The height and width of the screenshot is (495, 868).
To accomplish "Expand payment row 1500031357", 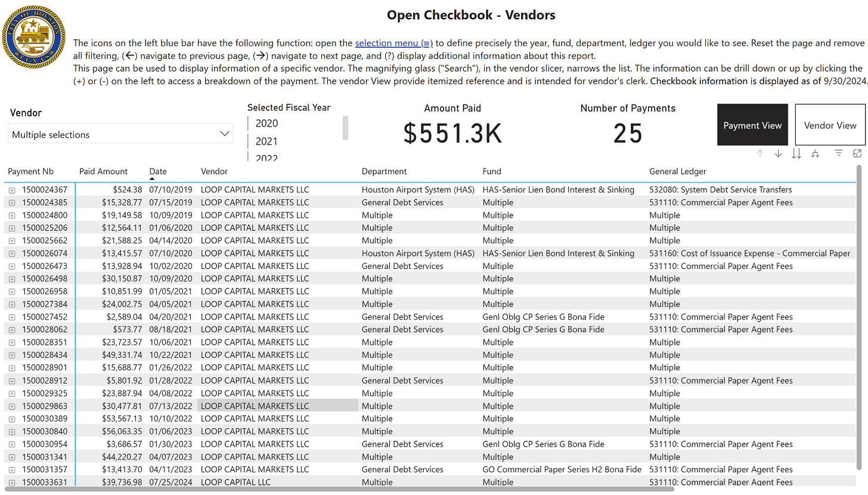I will pos(12,469).
